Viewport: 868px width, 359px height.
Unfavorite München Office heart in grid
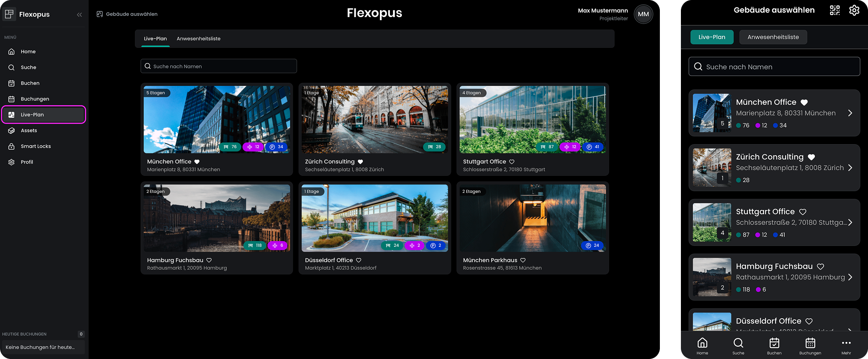point(197,162)
